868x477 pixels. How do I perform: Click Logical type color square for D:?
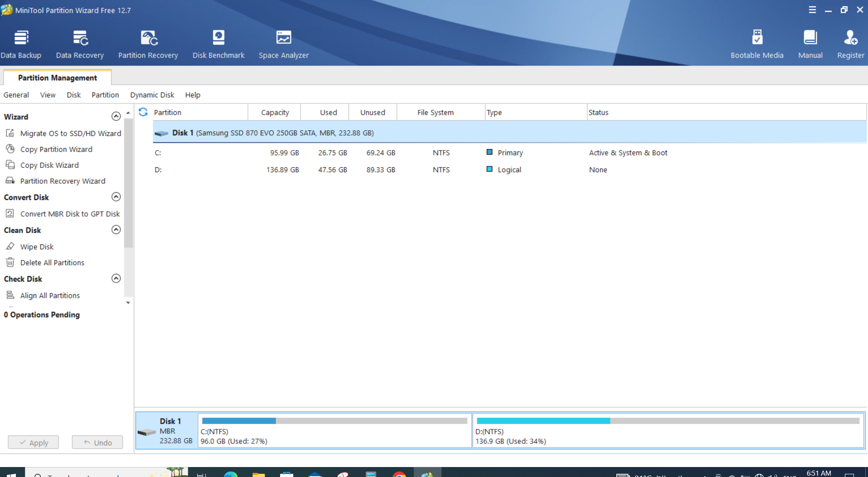(x=490, y=169)
